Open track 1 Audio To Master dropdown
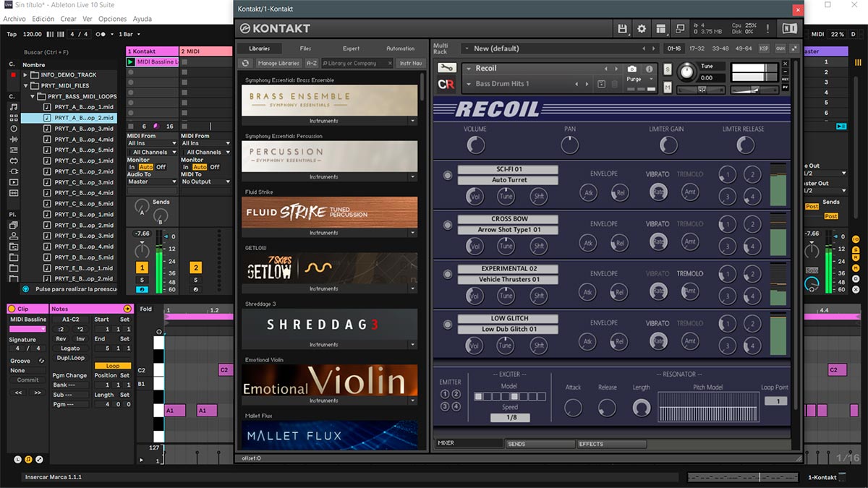The height and width of the screenshot is (488, 868). 151,181
